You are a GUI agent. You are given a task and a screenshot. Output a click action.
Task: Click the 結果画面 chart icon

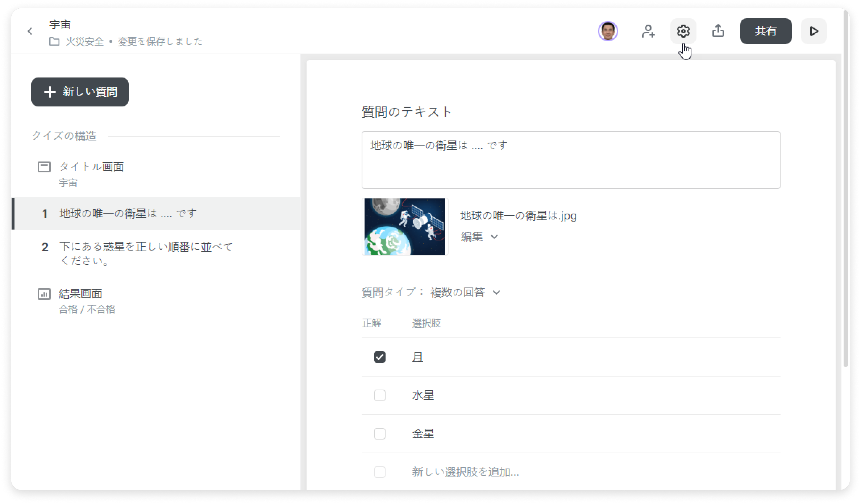pos(44,294)
